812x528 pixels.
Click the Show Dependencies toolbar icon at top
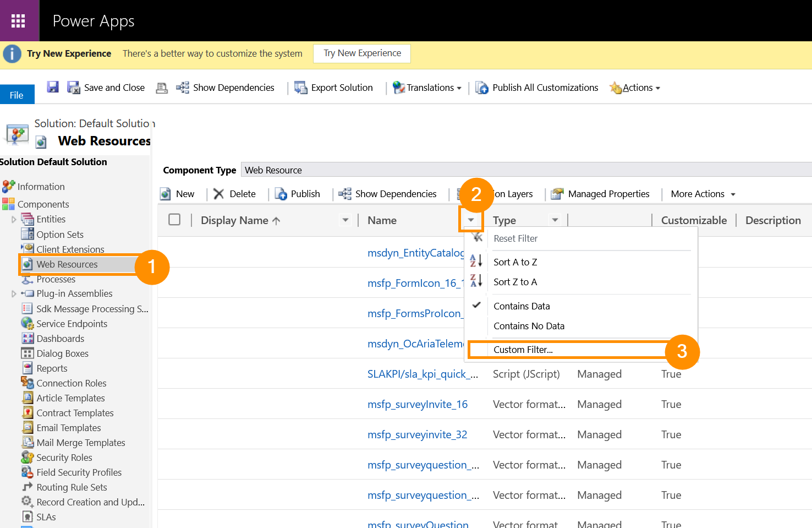click(x=183, y=88)
